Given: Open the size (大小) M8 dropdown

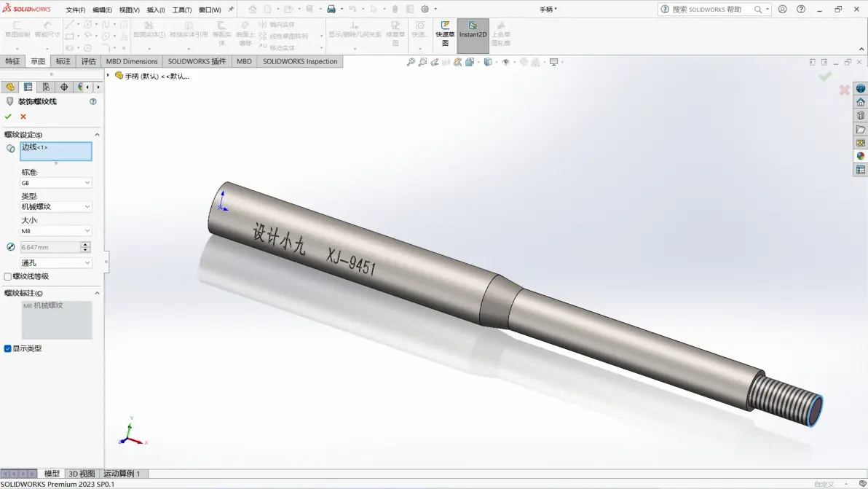Looking at the screenshot, I should pyautogui.click(x=56, y=231).
